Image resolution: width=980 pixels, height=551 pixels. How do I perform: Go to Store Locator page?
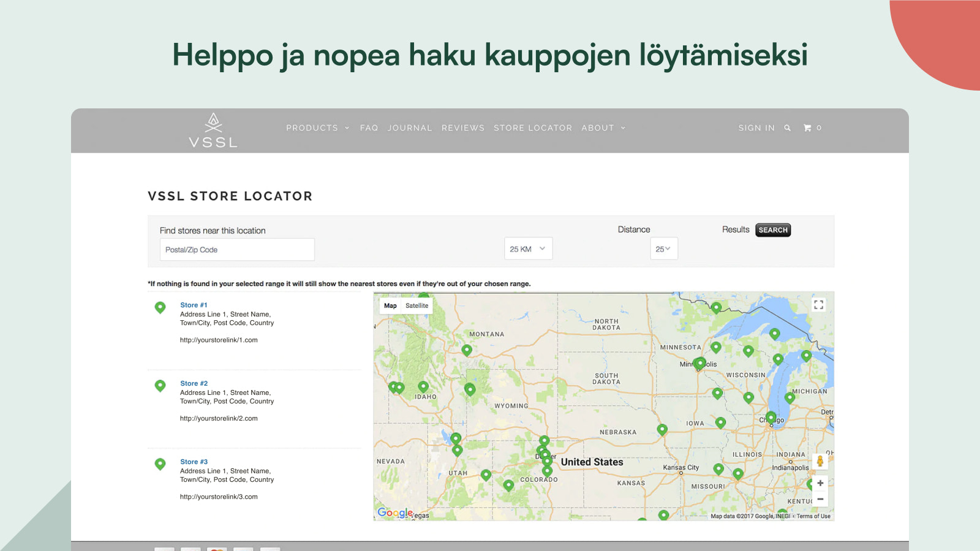pos(533,128)
